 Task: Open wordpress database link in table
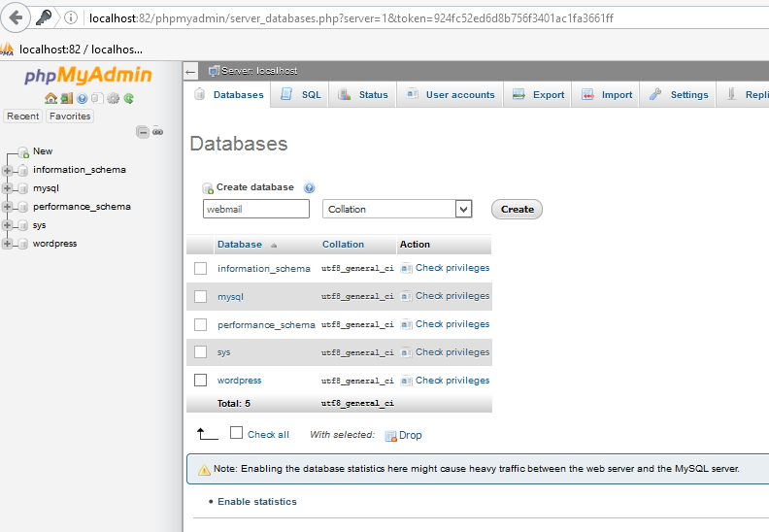coord(239,381)
